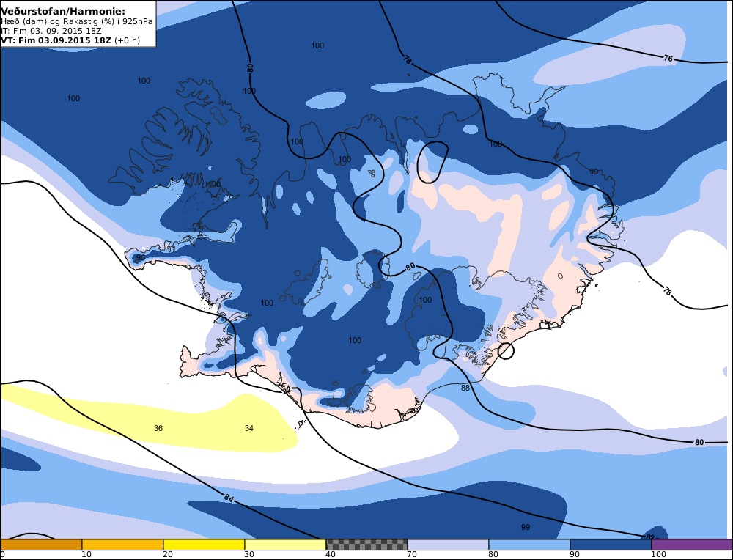
Task: Click the legend tick label '10'
Action: point(86,554)
